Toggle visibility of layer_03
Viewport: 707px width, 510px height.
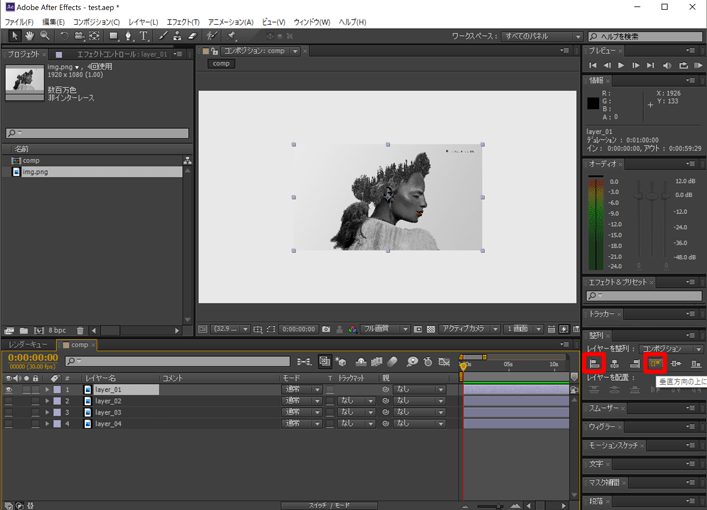coord(9,412)
